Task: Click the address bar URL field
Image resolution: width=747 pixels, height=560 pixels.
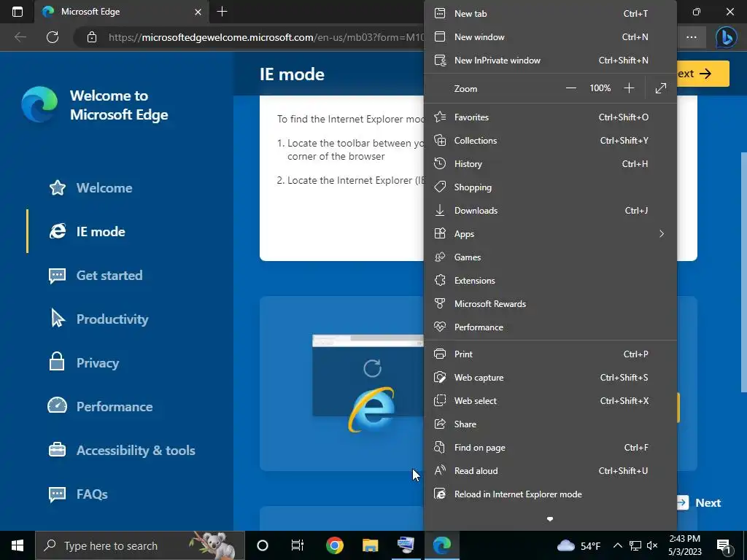Action: click(x=266, y=37)
